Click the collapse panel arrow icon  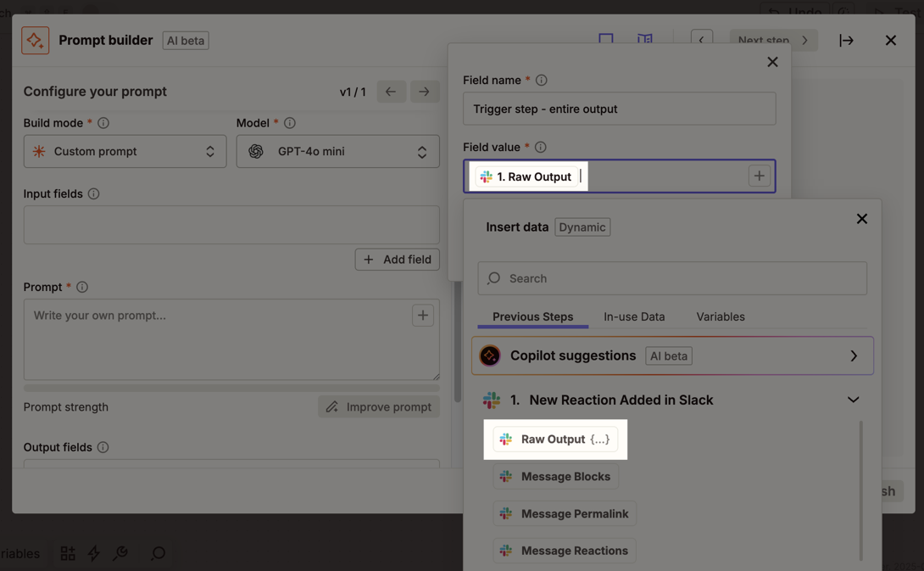846,40
